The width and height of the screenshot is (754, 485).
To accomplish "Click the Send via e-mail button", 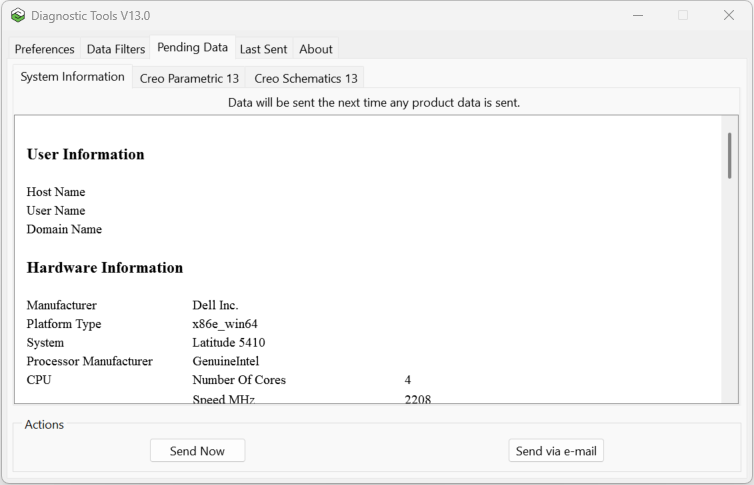I will coord(556,451).
